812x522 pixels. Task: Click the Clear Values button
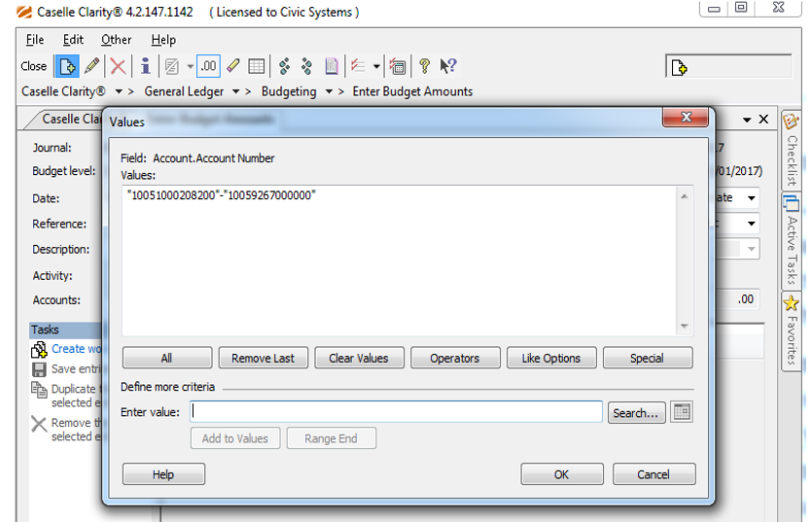pyautogui.click(x=359, y=358)
